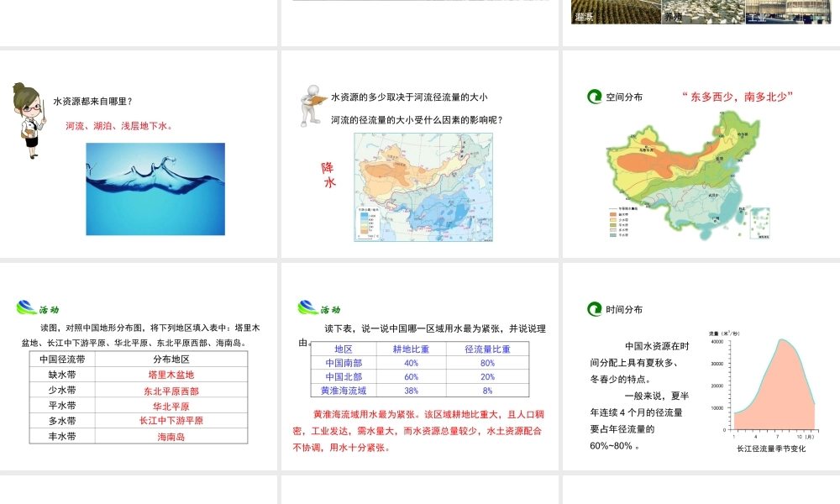The width and height of the screenshot is (840, 504).
Task: Click the 20% cell in 中国北部 row
Action: 487,376
